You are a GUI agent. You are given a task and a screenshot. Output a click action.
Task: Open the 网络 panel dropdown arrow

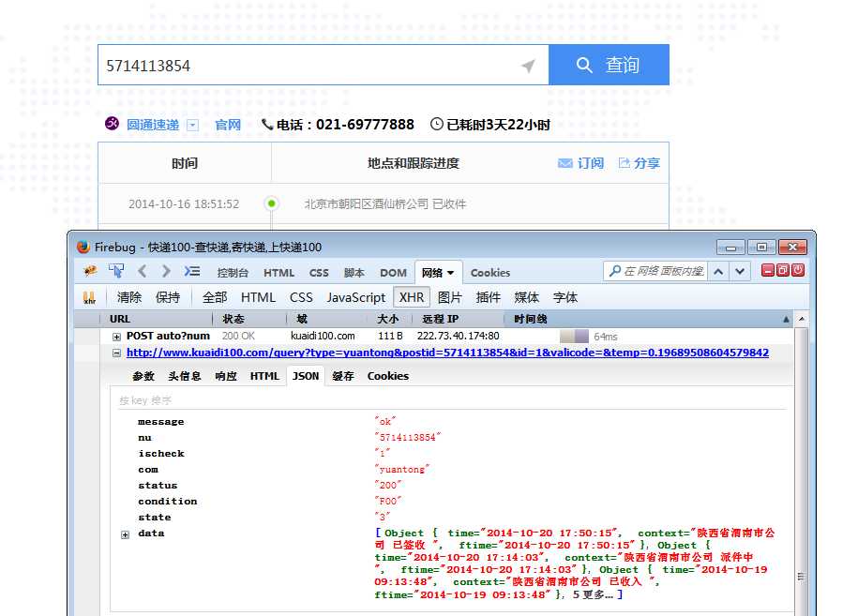[x=450, y=273]
